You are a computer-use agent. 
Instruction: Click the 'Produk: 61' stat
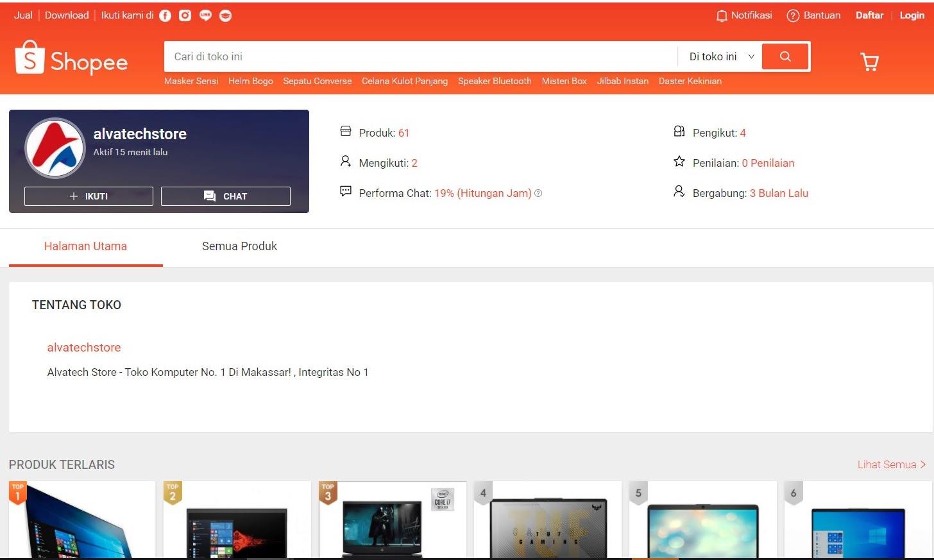click(384, 133)
